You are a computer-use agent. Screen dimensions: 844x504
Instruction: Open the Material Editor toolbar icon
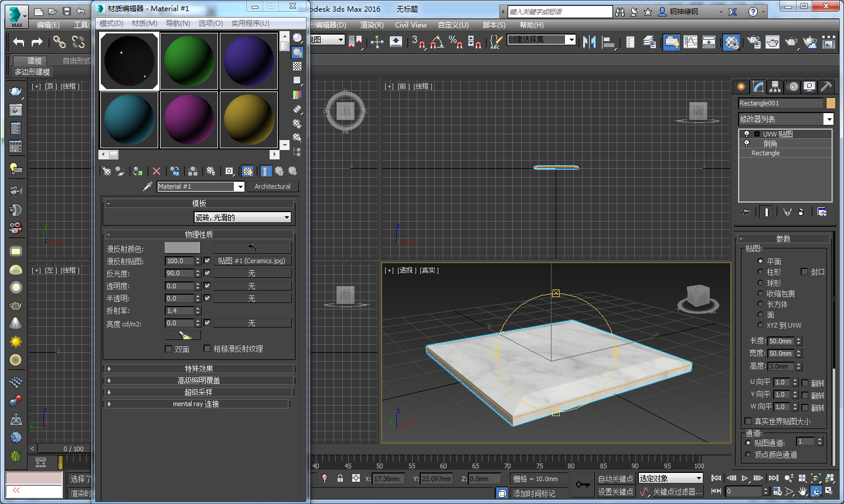(731, 42)
